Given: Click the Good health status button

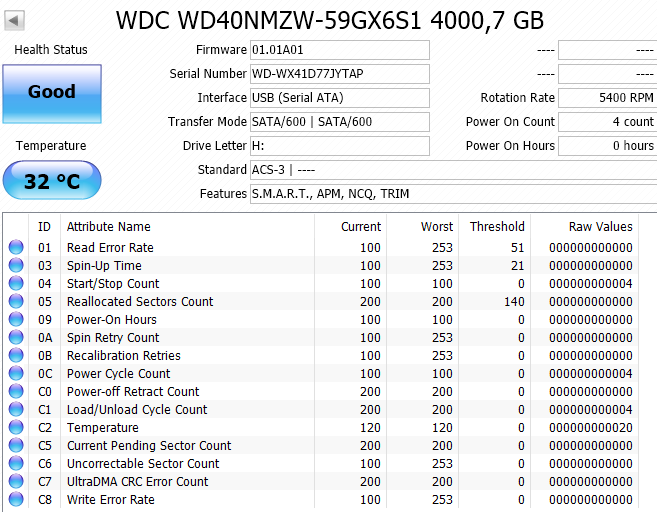Looking at the screenshot, I should 51,92.
